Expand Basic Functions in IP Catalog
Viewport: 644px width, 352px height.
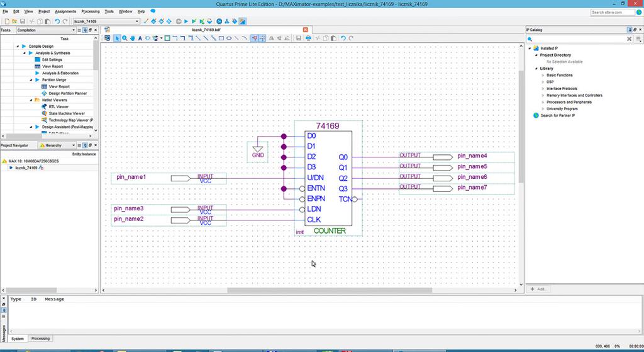pos(543,76)
